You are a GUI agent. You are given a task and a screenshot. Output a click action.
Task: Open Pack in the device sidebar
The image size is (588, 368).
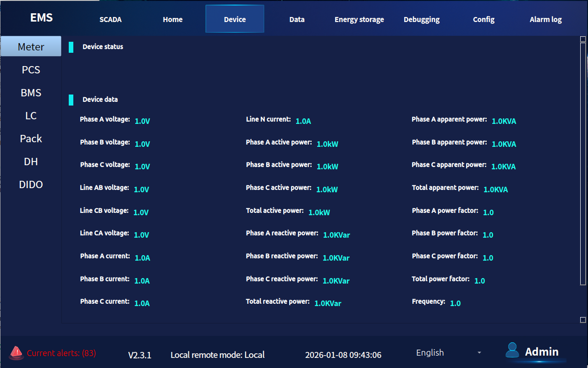click(31, 139)
